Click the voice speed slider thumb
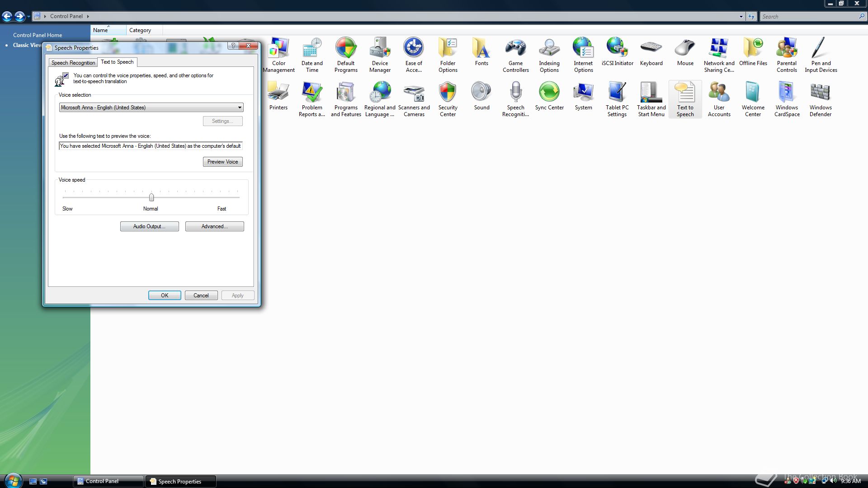Viewport: 868px width, 488px height. tap(151, 197)
